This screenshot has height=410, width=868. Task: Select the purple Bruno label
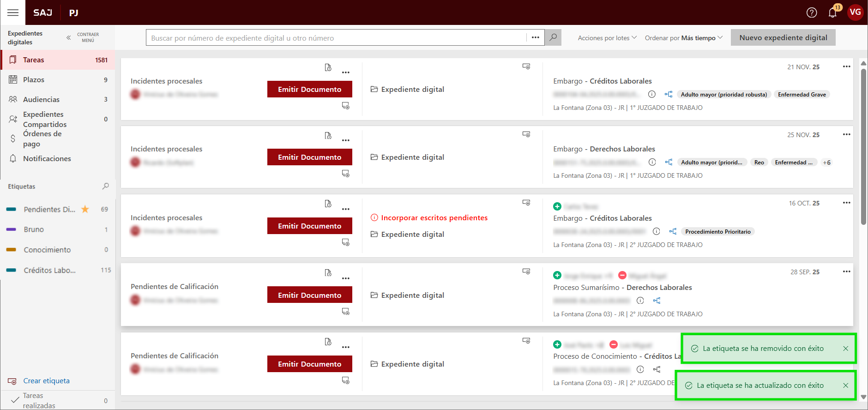[x=34, y=229]
